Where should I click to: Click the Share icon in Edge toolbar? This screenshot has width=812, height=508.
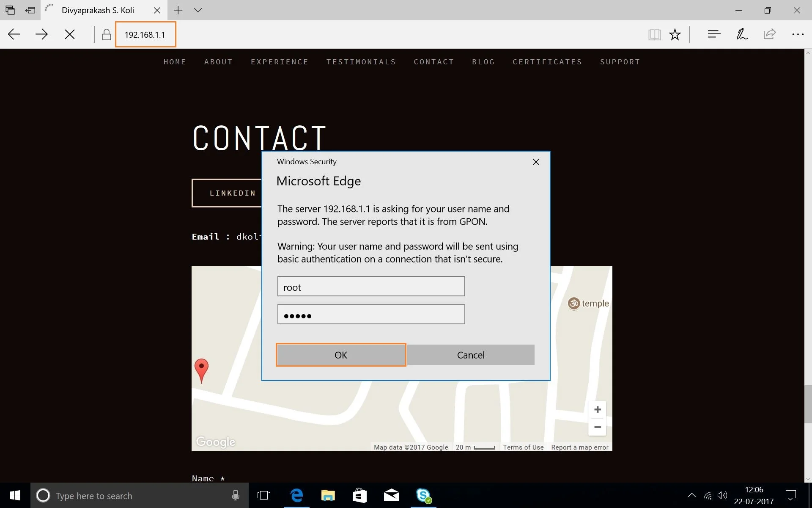click(770, 34)
